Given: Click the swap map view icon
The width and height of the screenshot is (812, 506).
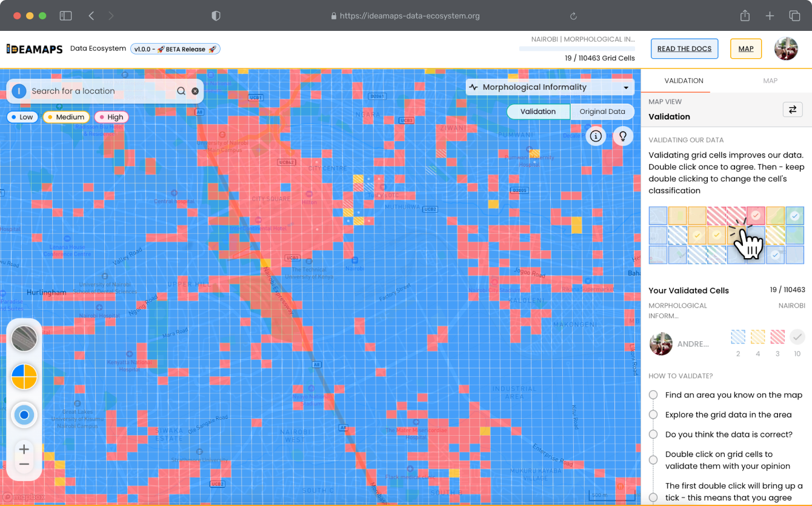Looking at the screenshot, I should tap(792, 110).
